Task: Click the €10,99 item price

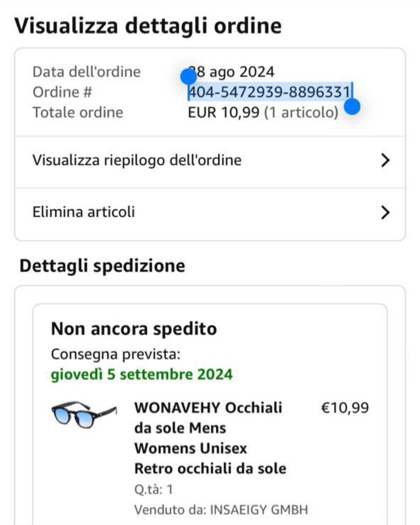Action: pyautogui.click(x=345, y=408)
